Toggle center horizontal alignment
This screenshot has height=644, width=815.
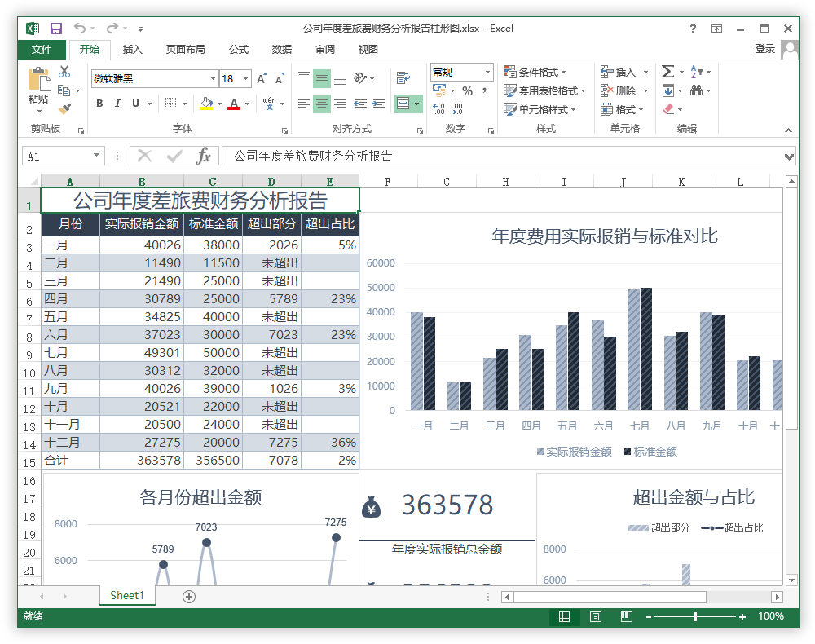[322, 104]
